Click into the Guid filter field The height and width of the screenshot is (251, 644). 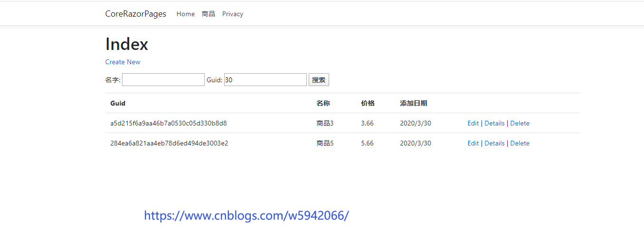tap(265, 80)
